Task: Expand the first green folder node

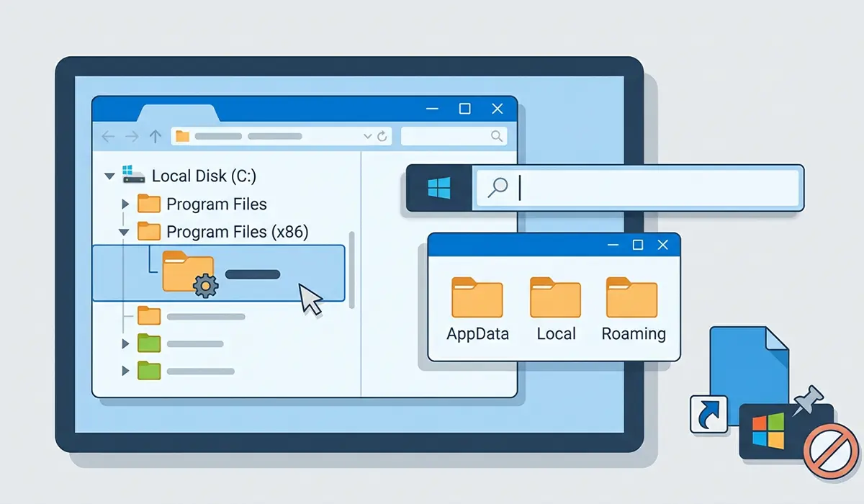Action: tap(125, 343)
